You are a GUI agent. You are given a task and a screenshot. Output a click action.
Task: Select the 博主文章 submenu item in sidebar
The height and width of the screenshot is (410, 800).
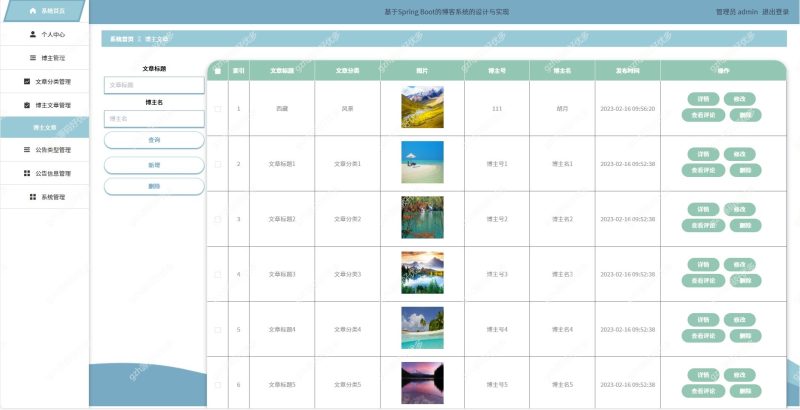point(44,127)
